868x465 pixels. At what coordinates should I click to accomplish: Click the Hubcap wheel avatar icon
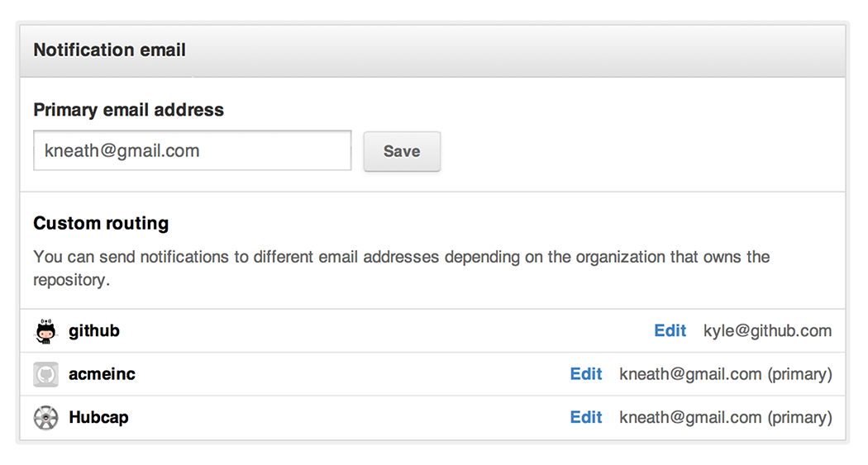[45, 417]
